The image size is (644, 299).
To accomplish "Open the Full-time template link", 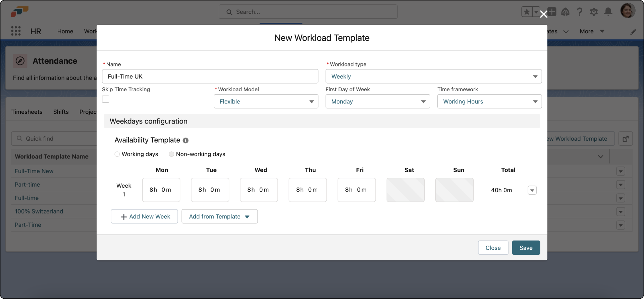I will point(26,198).
